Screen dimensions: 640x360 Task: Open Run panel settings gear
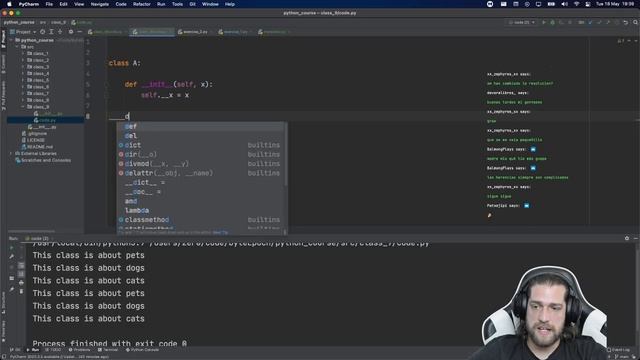pos(627,238)
